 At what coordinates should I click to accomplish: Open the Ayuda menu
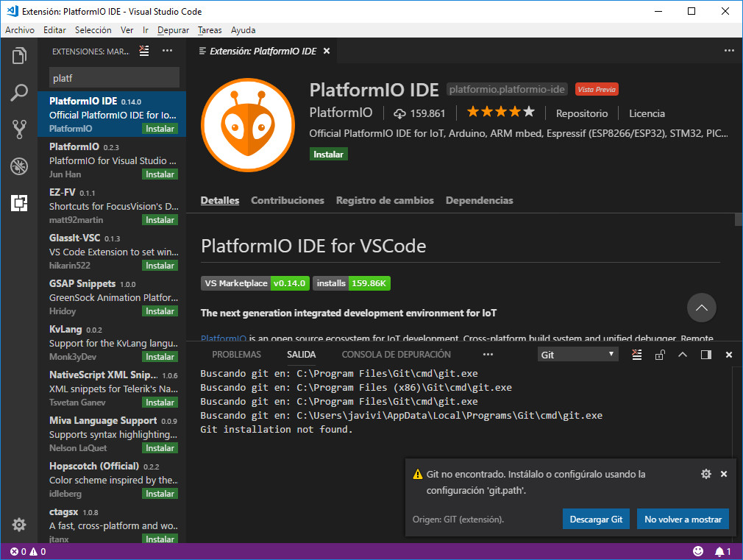pos(243,30)
